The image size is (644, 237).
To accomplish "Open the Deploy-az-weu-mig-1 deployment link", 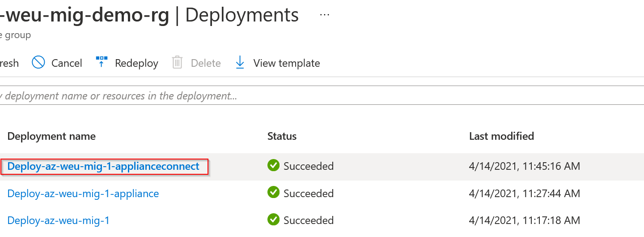I will tap(59, 220).
